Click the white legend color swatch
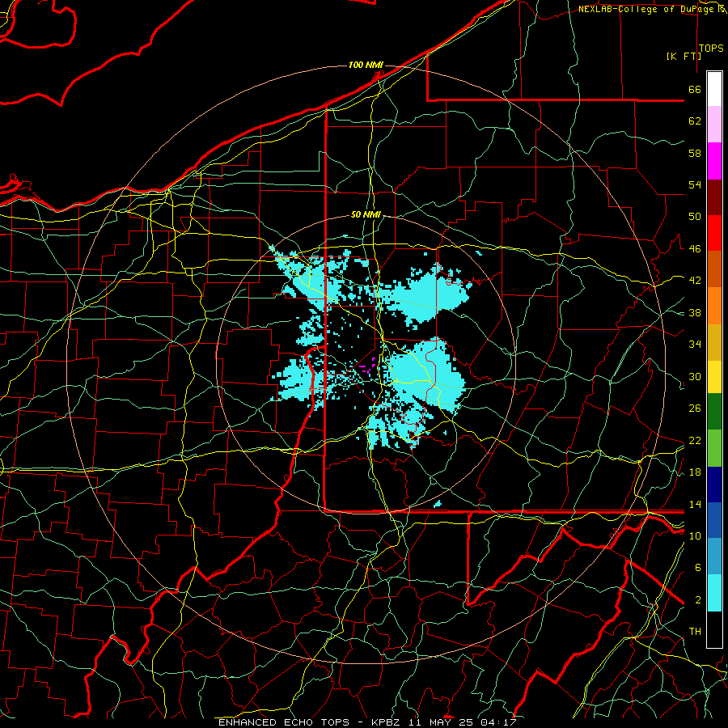The width and height of the screenshot is (728, 728). (714, 89)
